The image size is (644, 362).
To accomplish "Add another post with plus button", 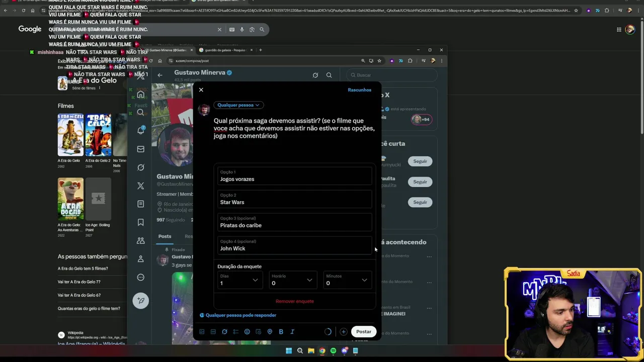I will 343,332.
